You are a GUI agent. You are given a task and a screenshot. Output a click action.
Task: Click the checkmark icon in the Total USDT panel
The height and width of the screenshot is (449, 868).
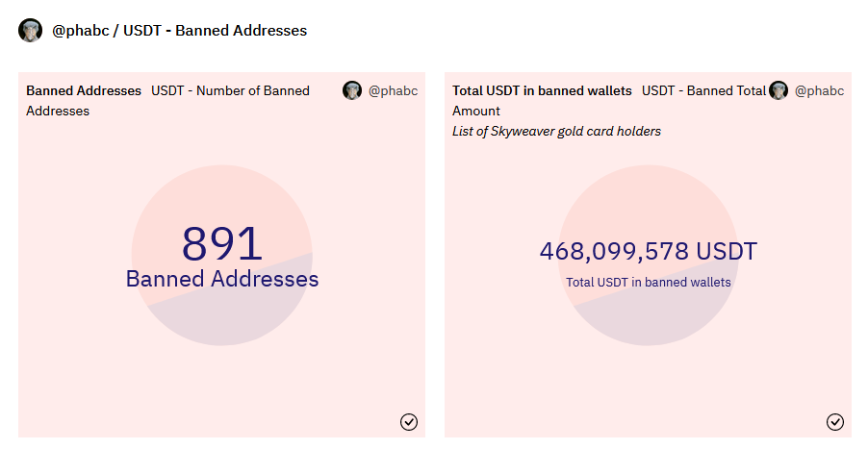coord(835,422)
